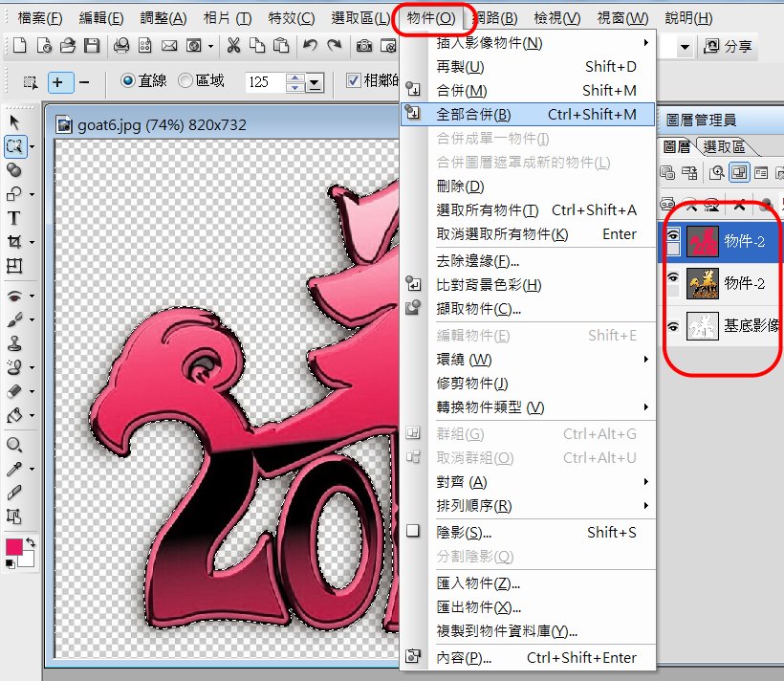Click the Open file folder icon

68,46
